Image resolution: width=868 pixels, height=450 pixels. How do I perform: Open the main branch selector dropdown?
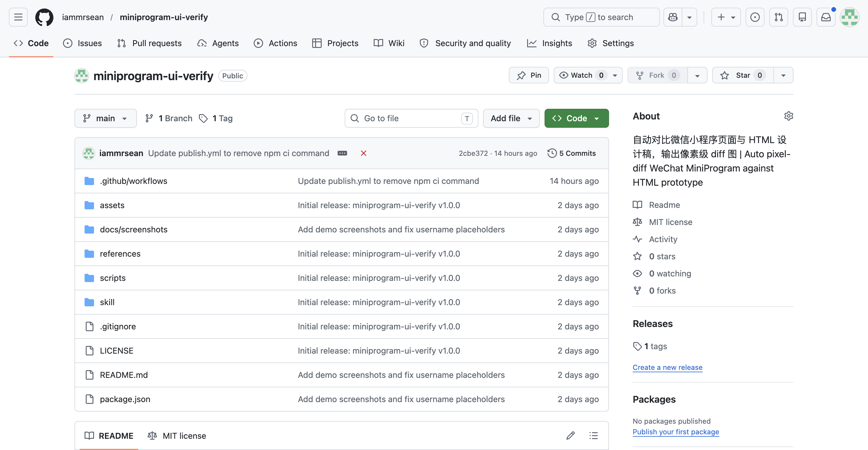106,118
